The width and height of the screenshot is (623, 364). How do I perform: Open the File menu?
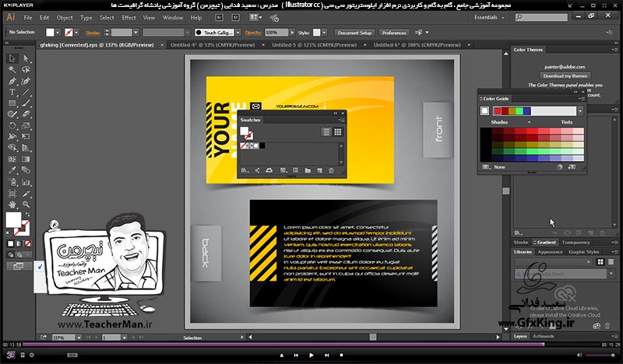point(28,17)
